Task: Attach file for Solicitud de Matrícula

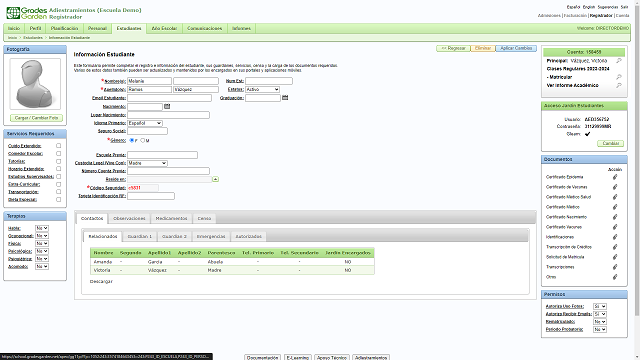Action: pos(615,257)
